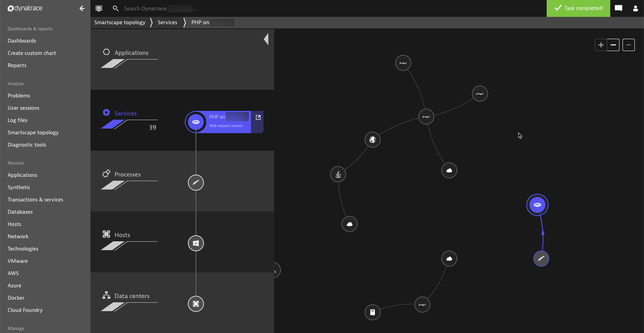The height and width of the screenshot is (333, 644).
Task: Select the Services layer heading
Action: [125, 113]
